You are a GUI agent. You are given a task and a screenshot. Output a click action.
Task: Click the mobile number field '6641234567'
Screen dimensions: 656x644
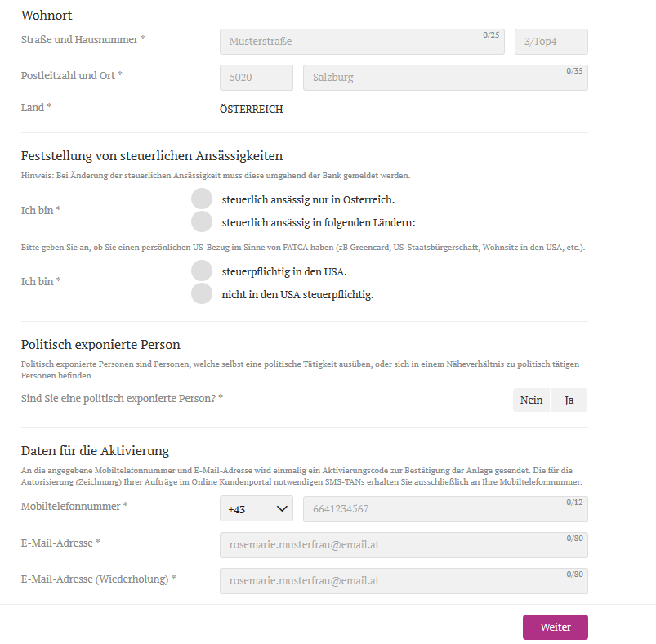(444, 509)
